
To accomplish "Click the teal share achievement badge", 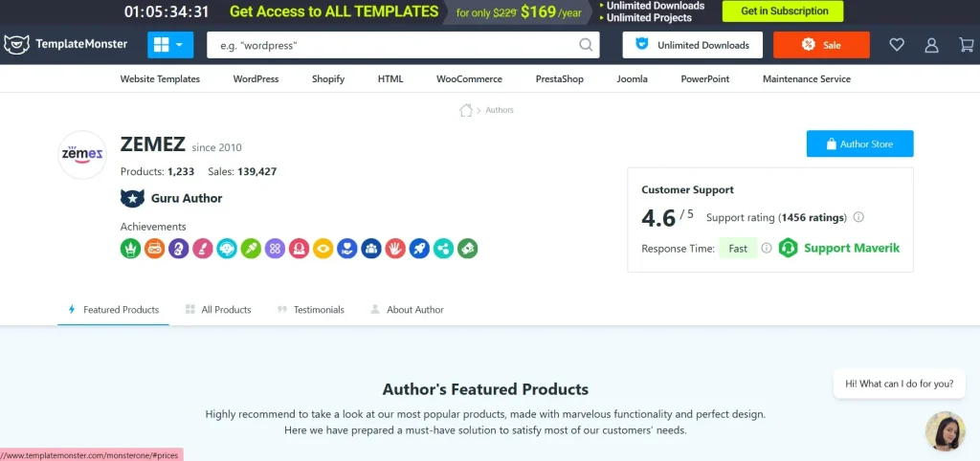I will 443,249.
